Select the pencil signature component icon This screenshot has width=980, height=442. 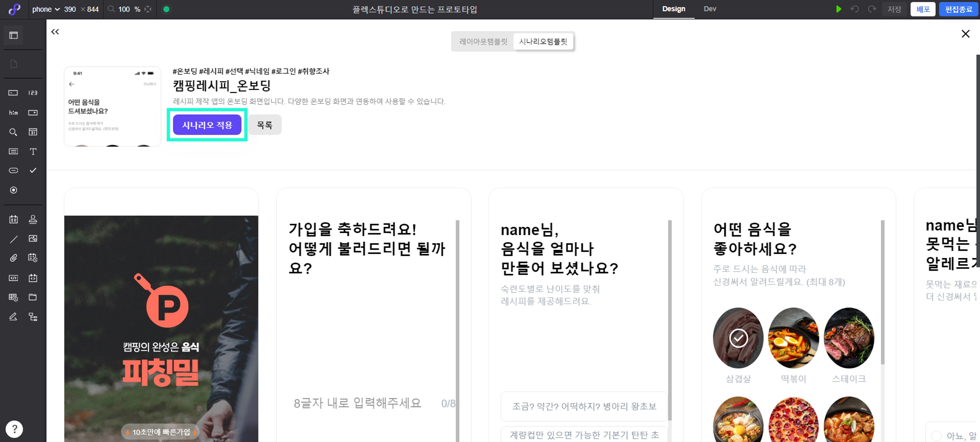13,317
